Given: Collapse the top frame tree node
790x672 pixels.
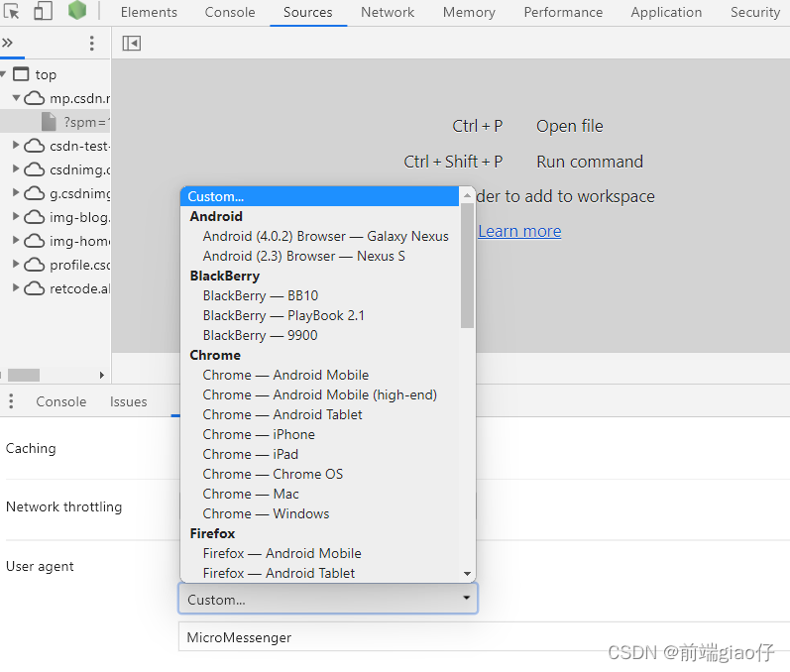Looking at the screenshot, I should point(3,74).
